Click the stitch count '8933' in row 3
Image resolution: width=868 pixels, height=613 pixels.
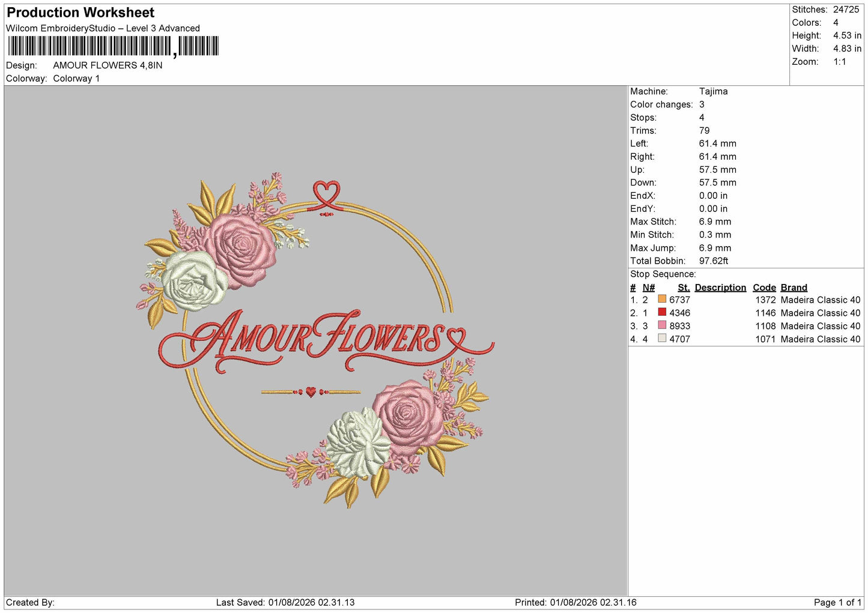click(x=679, y=326)
